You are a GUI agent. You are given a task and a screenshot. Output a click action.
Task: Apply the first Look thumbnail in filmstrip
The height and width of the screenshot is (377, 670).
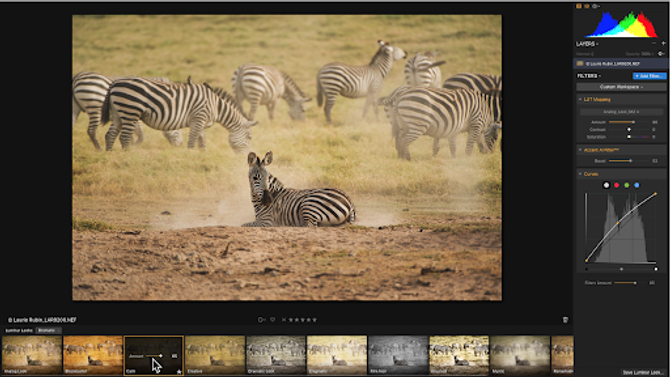(32, 355)
